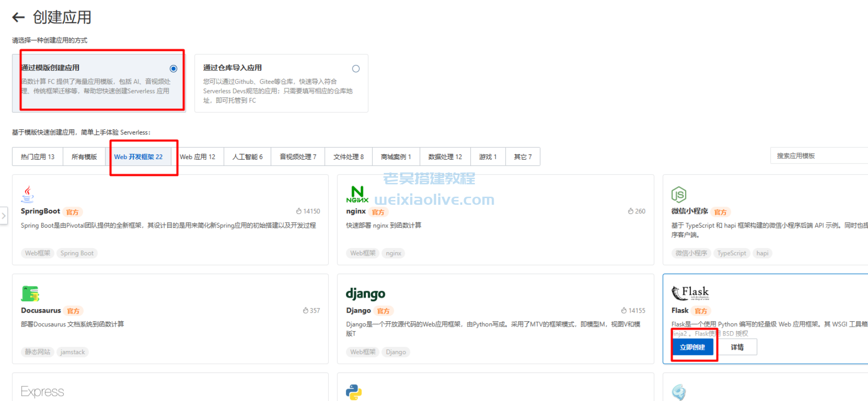Viewport: 868px width, 401px height.
Task: Click the SpringBoot Java logo icon
Action: point(28,194)
